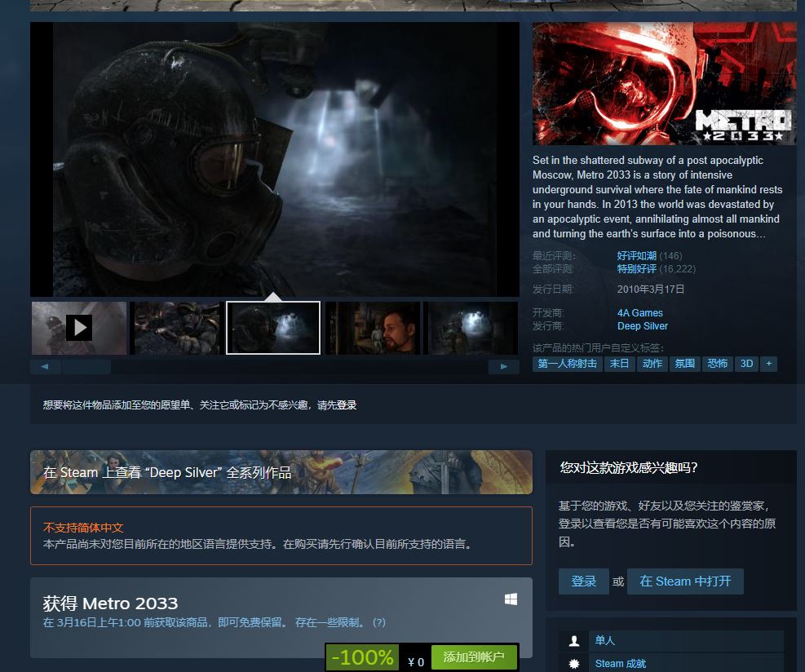The width and height of the screenshot is (805, 672).
Task: Click the 添加到帐户 green button
Action: click(473, 657)
